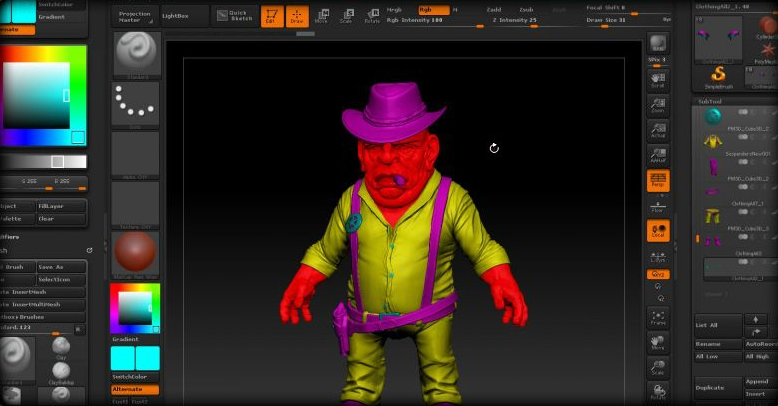
Task: Adjust the Rgb Intensity slider
Action: [x=435, y=21]
